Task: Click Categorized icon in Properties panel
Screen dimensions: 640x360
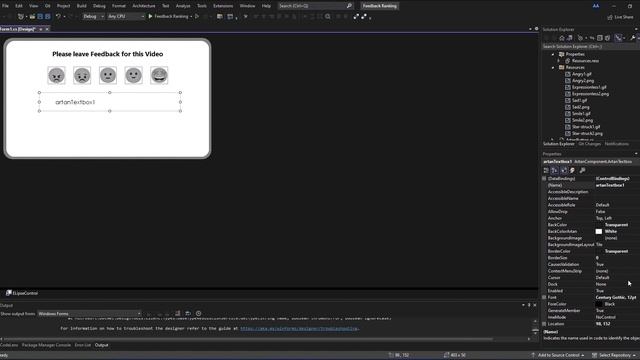Action: (546, 170)
